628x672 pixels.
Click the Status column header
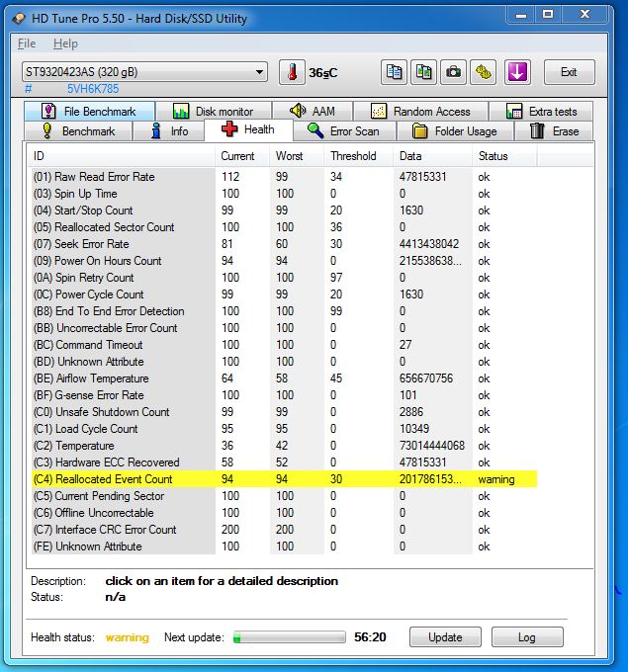tap(504, 156)
